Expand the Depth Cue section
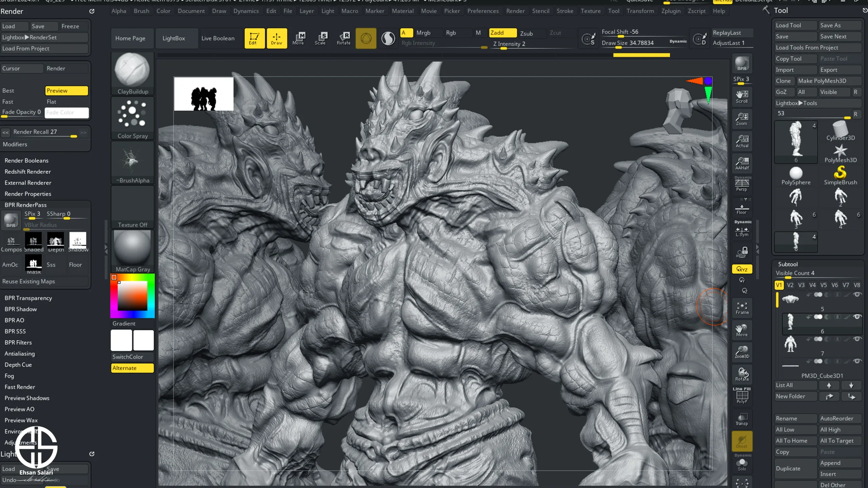This screenshot has width=868, height=488. click(18, 365)
